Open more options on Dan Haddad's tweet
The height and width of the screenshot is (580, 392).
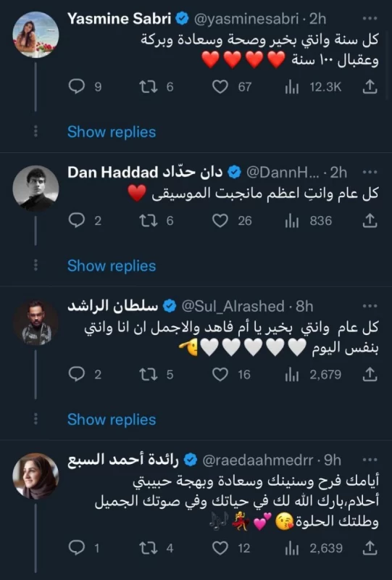pos(370,173)
